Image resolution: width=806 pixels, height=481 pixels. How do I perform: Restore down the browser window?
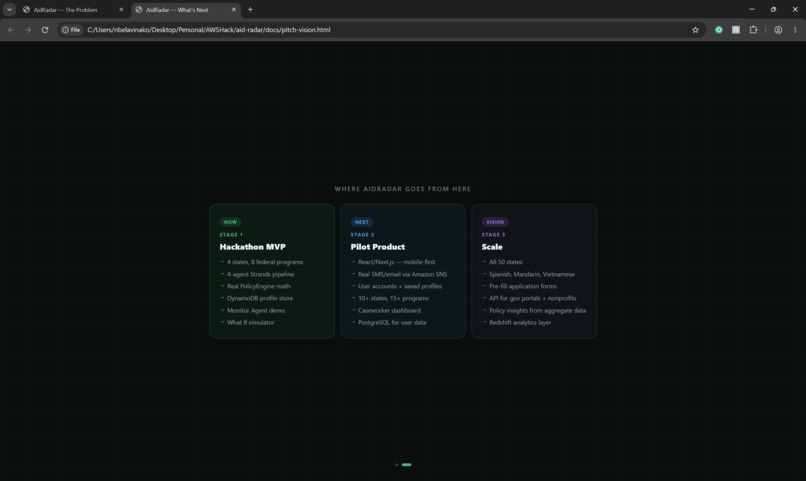click(x=774, y=9)
